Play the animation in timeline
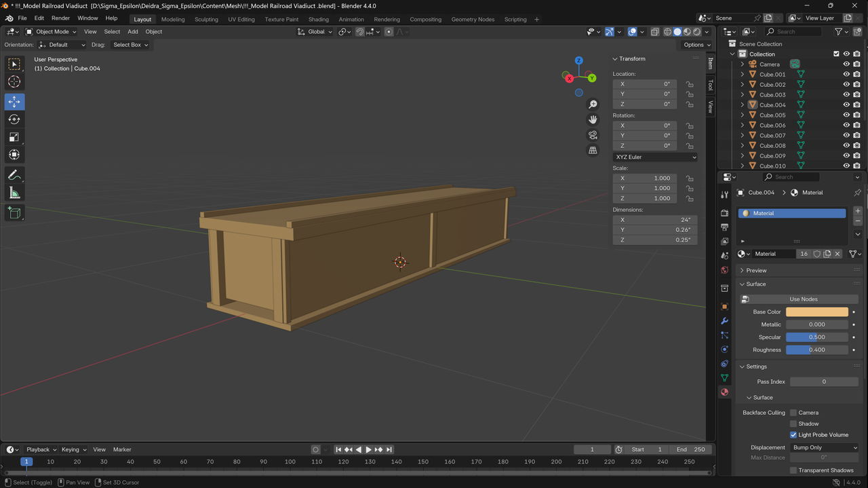Screen dimensions: 868x488 [x=368, y=449]
